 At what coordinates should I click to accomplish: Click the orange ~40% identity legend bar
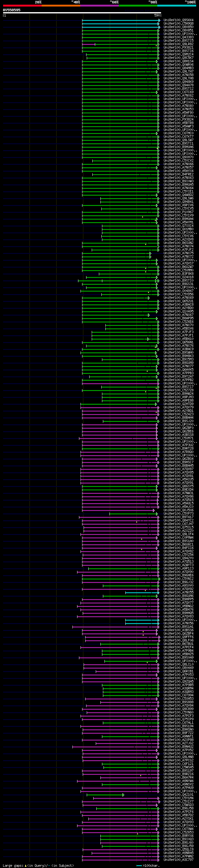[x=61, y=5]
